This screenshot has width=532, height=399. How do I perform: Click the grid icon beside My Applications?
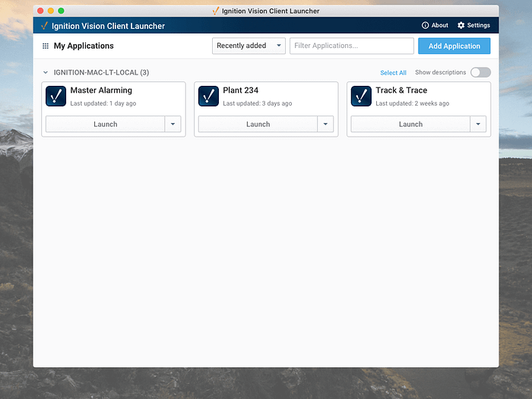pyautogui.click(x=46, y=46)
